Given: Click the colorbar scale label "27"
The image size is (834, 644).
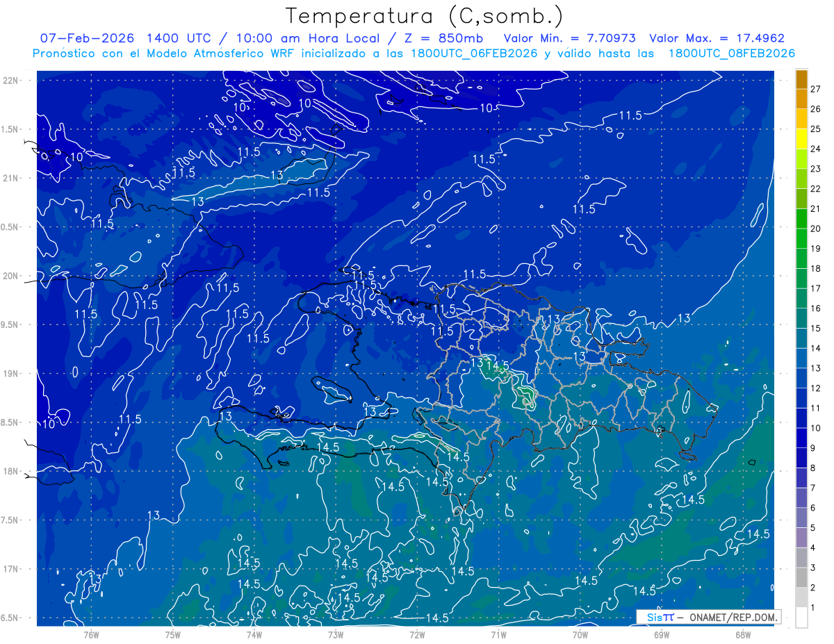Looking at the screenshot, I should click(x=816, y=89).
